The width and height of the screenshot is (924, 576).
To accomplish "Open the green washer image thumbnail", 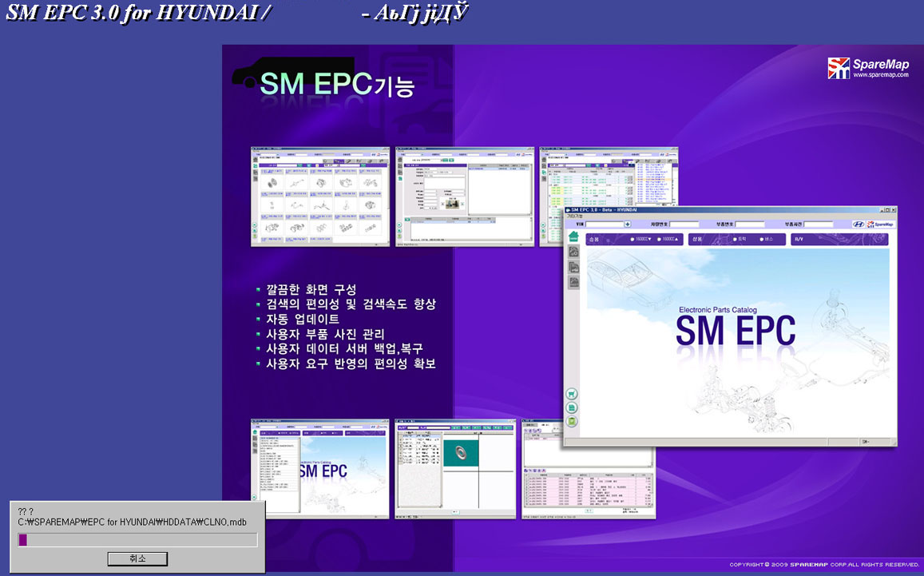I will tap(461, 467).
